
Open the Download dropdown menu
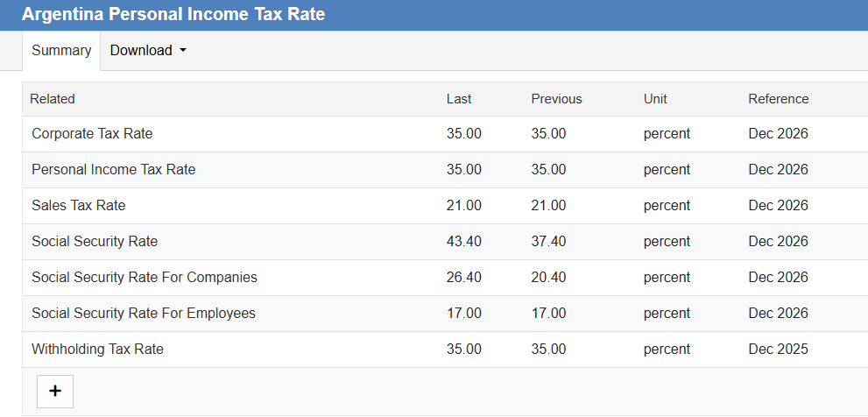[148, 51]
